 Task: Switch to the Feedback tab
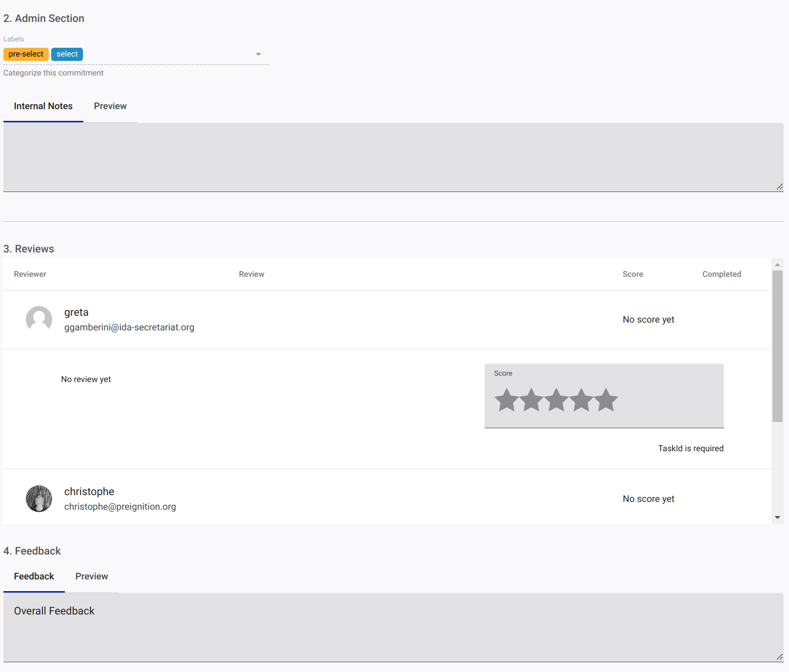coord(34,576)
